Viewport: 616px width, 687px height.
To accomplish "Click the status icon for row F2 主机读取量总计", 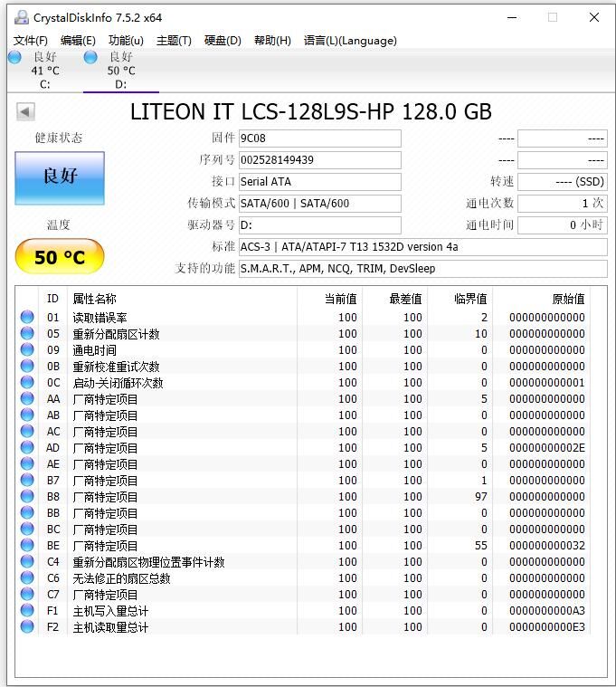I will (27, 626).
